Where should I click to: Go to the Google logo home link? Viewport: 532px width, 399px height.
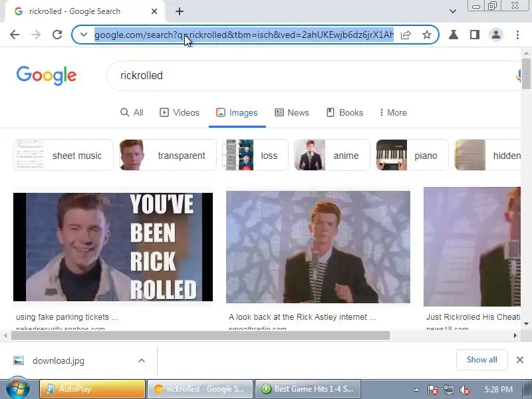pyautogui.click(x=47, y=75)
